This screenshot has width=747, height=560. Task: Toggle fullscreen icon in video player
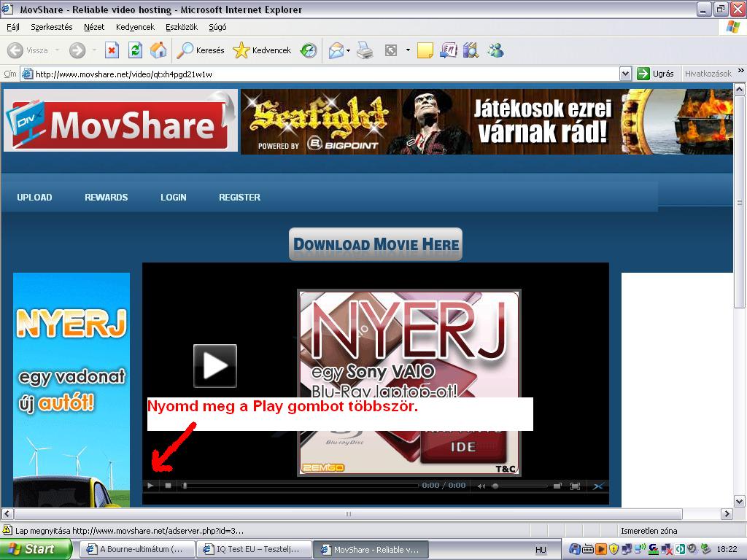tap(575, 486)
